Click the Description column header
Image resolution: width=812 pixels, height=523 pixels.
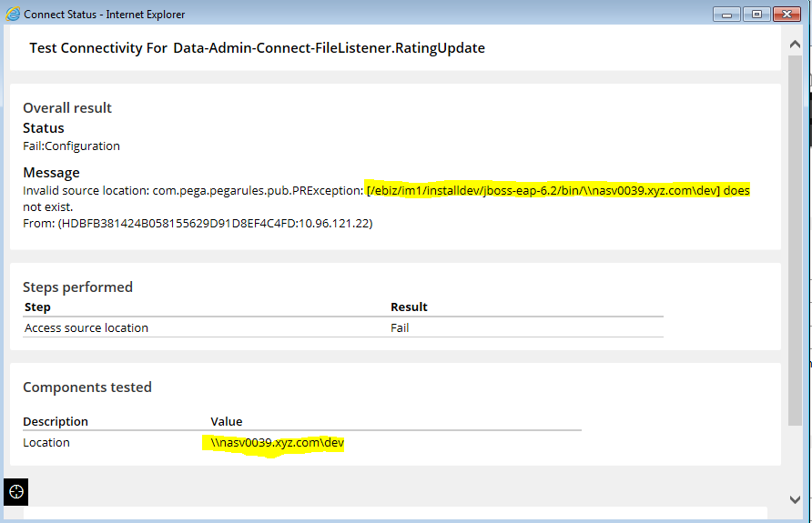click(x=56, y=421)
